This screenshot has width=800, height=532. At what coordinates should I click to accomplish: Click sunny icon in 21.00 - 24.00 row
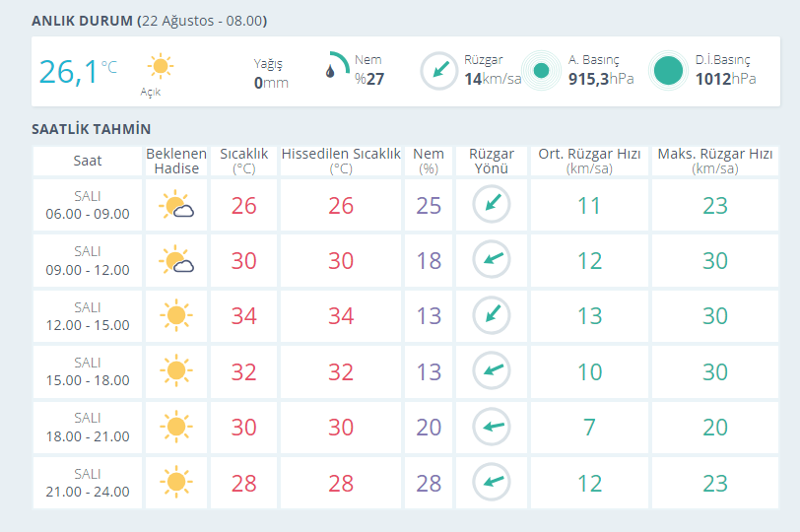tap(176, 482)
